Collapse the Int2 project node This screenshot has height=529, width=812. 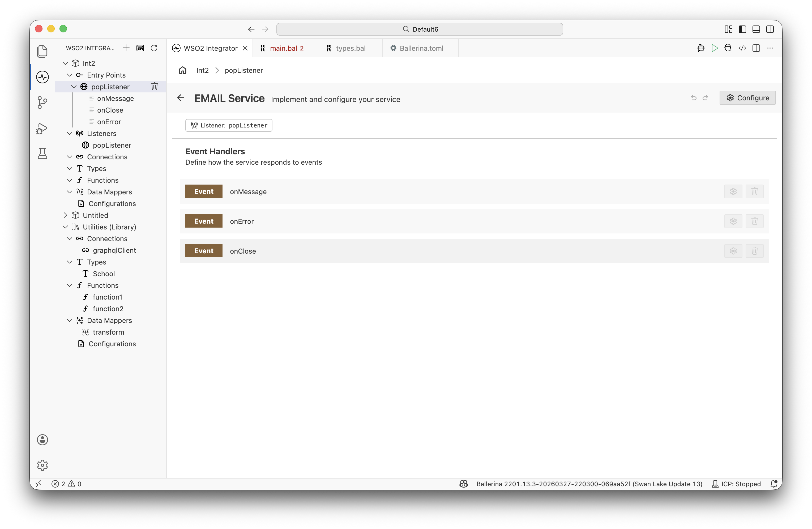tap(65, 63)
